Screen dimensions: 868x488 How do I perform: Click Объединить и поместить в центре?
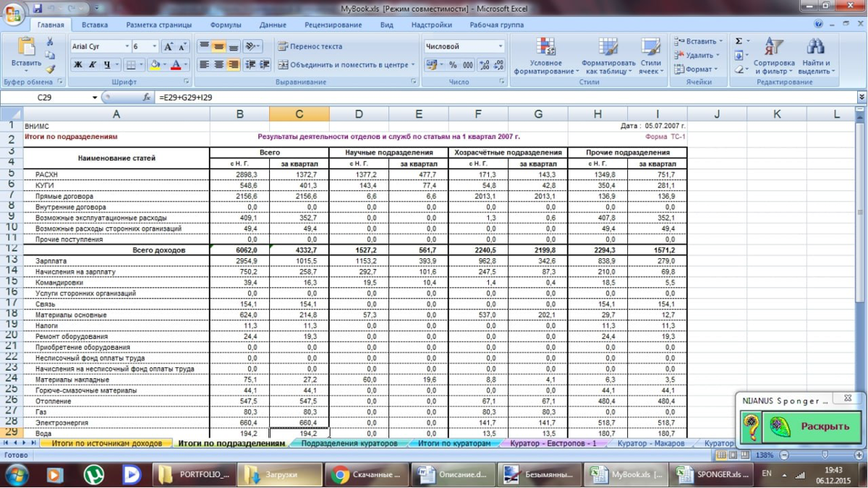(346, 65)
